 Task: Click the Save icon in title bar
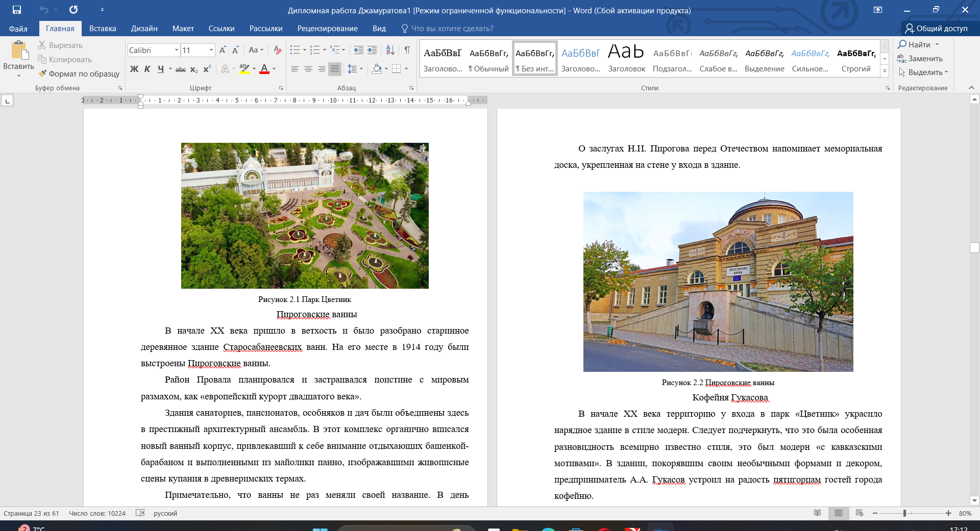click(x=17, y=10)
